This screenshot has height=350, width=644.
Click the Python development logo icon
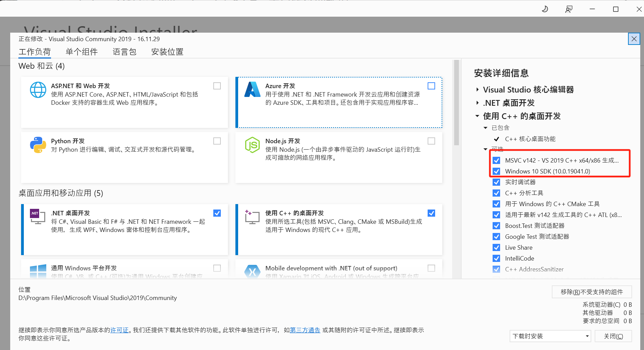point(38,145)
